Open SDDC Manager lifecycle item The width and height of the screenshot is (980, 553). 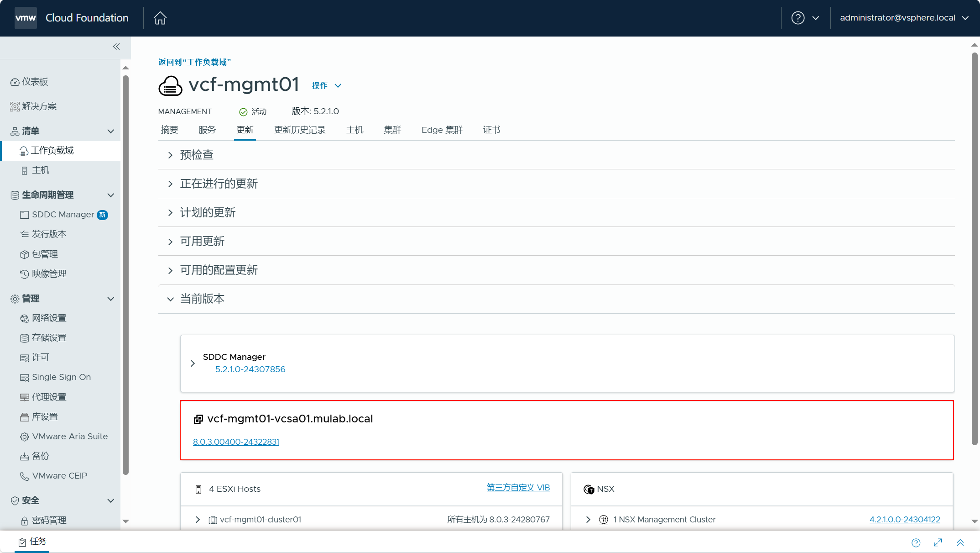[x=63, y=215]
